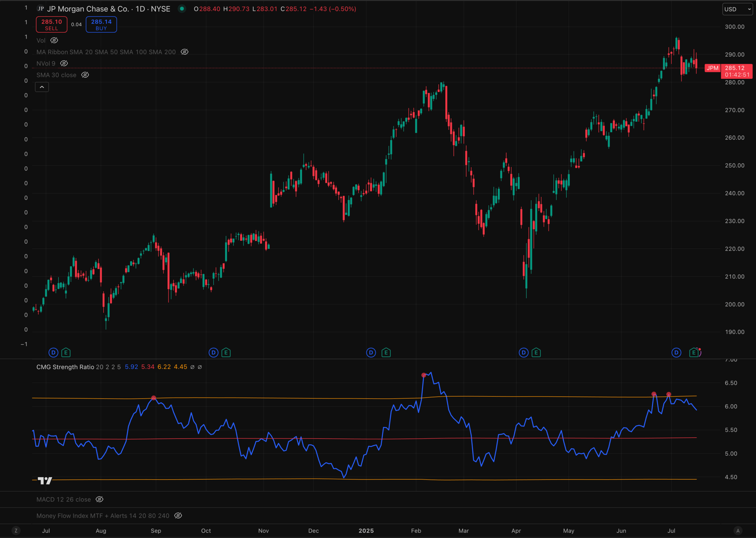
Task: Click the JP Morgan symbol logo icon
Action: click(41, 9)
